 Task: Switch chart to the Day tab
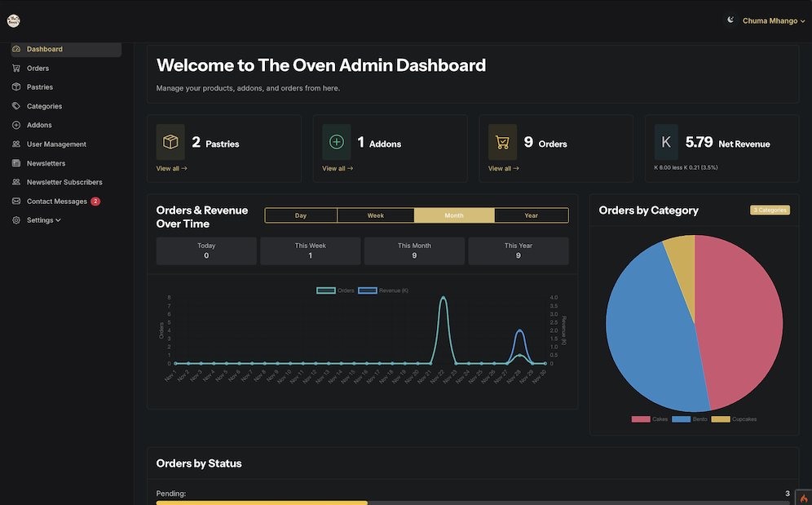(x=301, y=215)
